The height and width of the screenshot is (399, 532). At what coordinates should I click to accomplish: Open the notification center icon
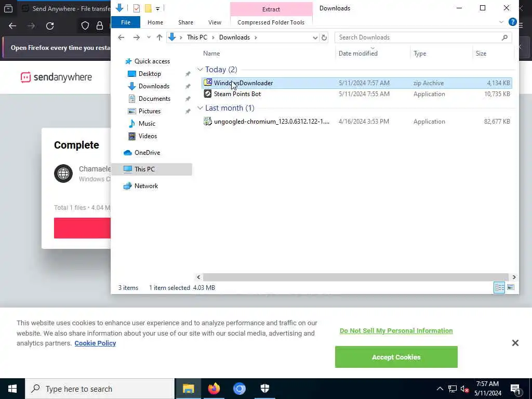click(516, 389)
